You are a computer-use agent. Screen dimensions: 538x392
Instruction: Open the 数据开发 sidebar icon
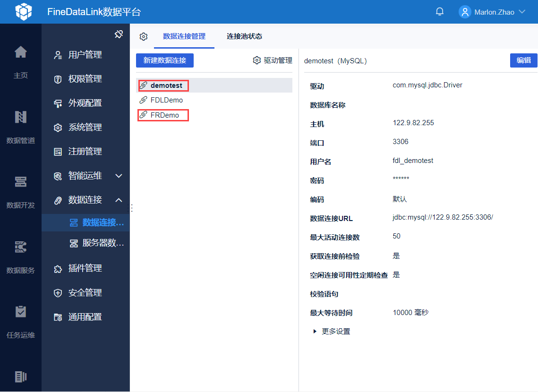(x=21, y=181)
